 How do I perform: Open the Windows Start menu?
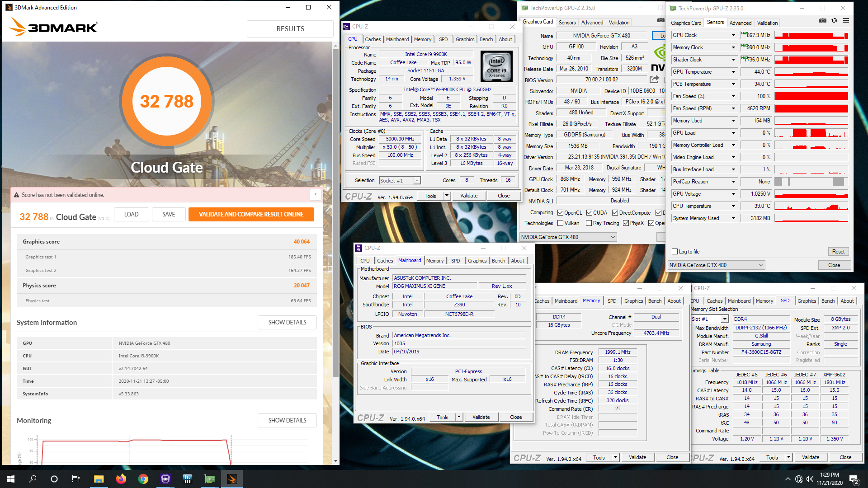click(11, 479)
